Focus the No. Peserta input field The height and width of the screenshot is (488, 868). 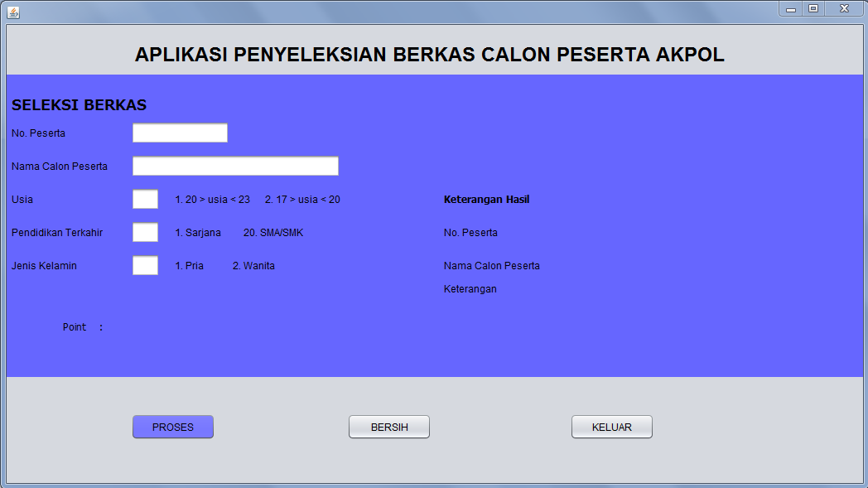click(180, 133)
